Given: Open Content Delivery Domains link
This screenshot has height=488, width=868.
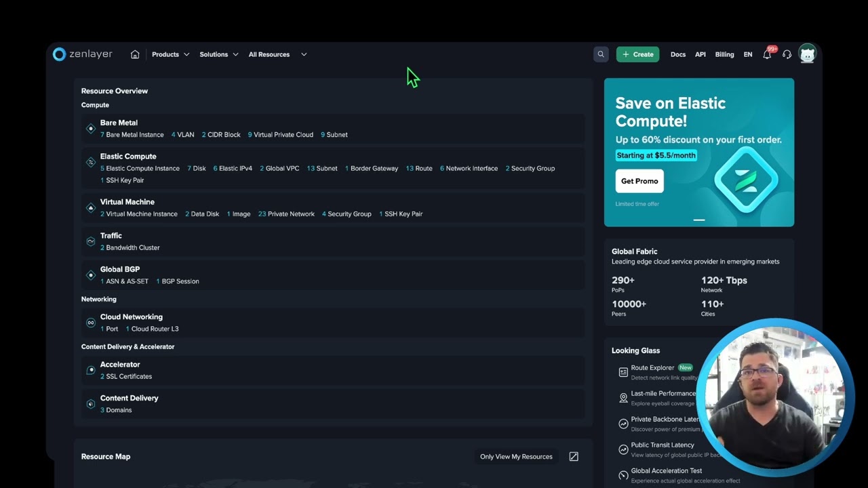Looking at the screenshot, I should 116,410.
